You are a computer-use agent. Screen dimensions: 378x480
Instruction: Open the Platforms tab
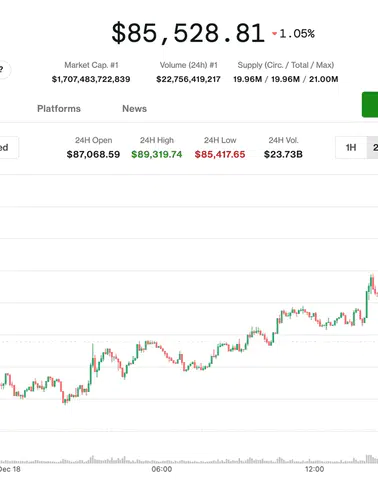tap(59, 109)
